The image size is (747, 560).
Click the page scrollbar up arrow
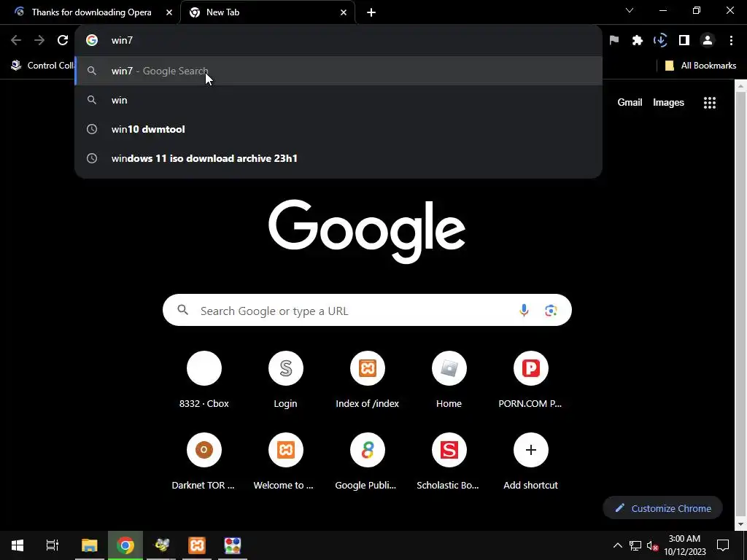tap(741, 86)
